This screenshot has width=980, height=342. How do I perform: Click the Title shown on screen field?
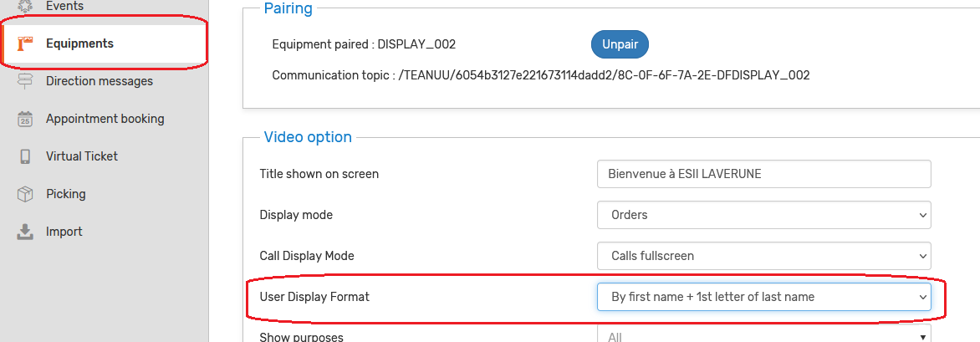(763, 174)
